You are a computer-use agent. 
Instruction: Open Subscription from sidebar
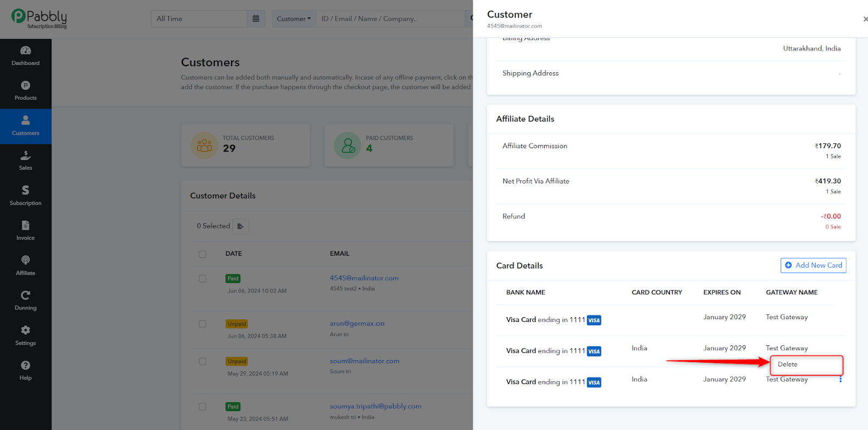pos(25,195)
